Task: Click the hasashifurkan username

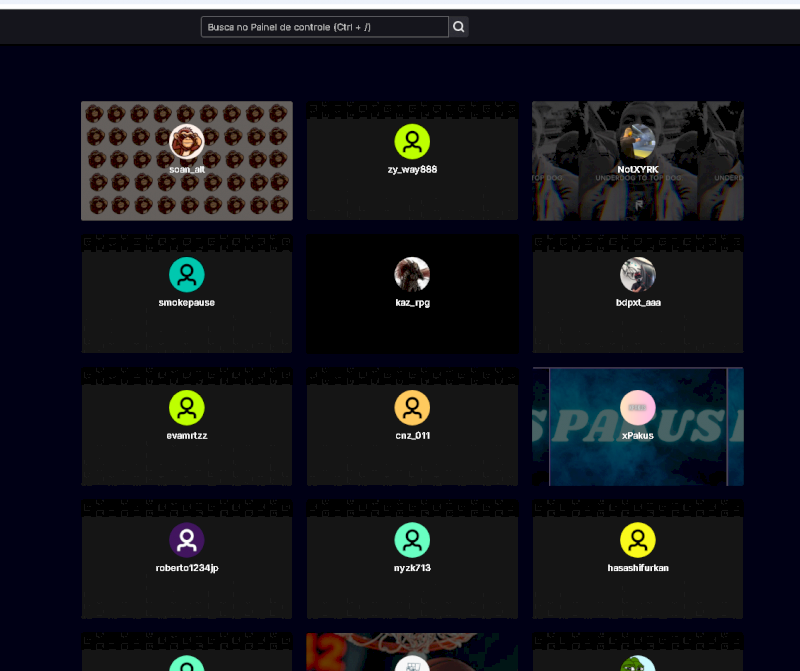Action: point(638,568)
